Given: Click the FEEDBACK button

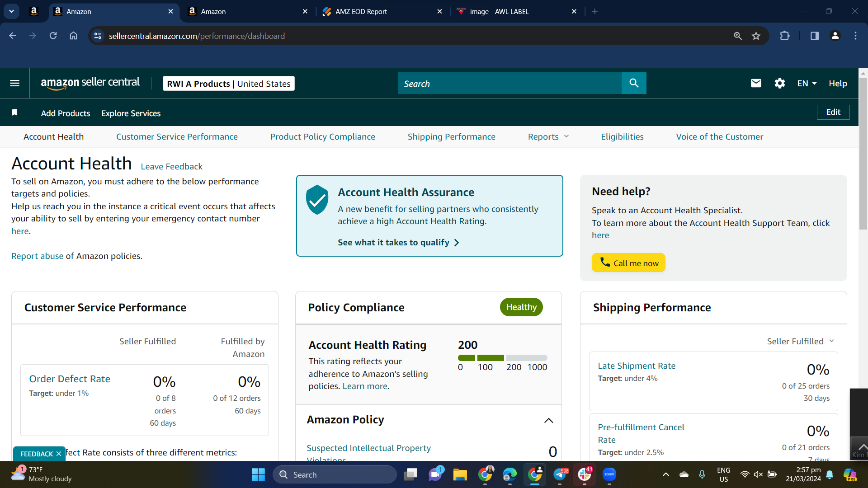Looking at the screenshot, I should [x=37, y=454].
